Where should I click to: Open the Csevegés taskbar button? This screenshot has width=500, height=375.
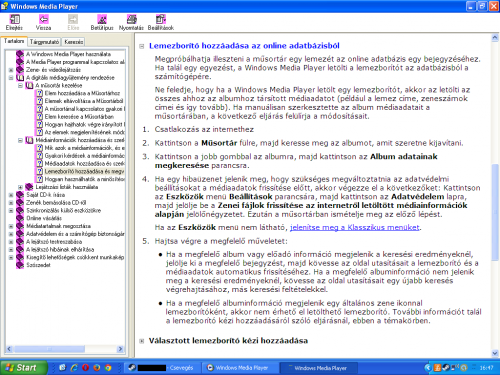click(162, 368)
